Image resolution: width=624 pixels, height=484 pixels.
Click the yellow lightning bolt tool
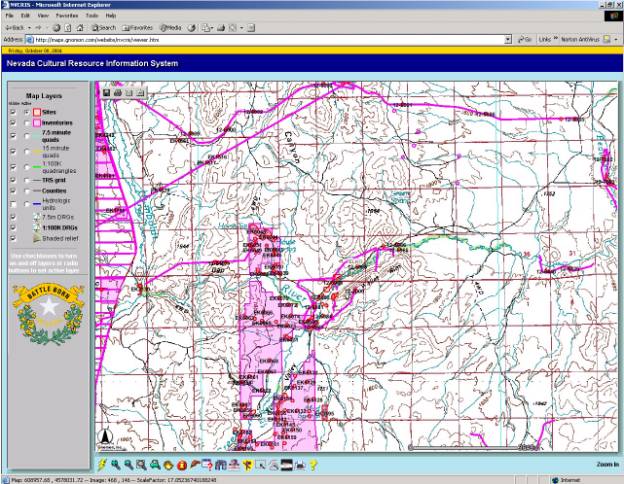tap(103, 465)
